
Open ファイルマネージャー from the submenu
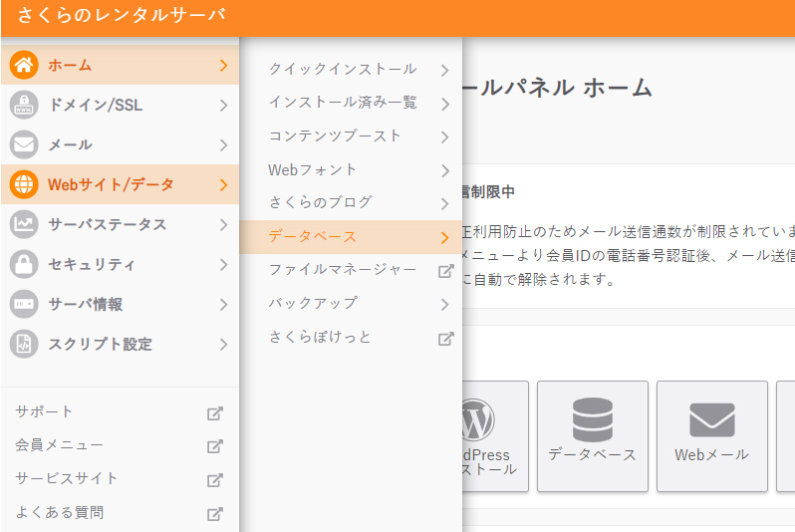click(x=351, y=270)
